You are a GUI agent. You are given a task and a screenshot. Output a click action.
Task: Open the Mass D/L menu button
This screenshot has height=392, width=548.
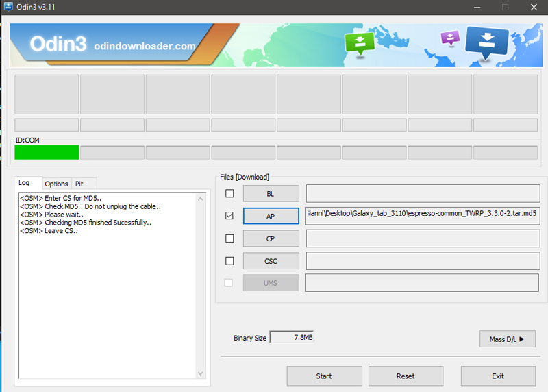tap(507, 339)
